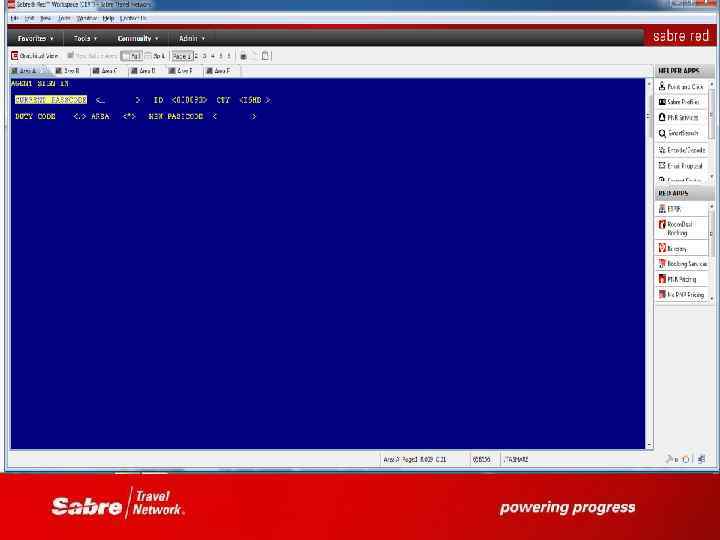Open the first Red Apps item
This screenshot has height=540, width=720.
[x=681, y=209]
